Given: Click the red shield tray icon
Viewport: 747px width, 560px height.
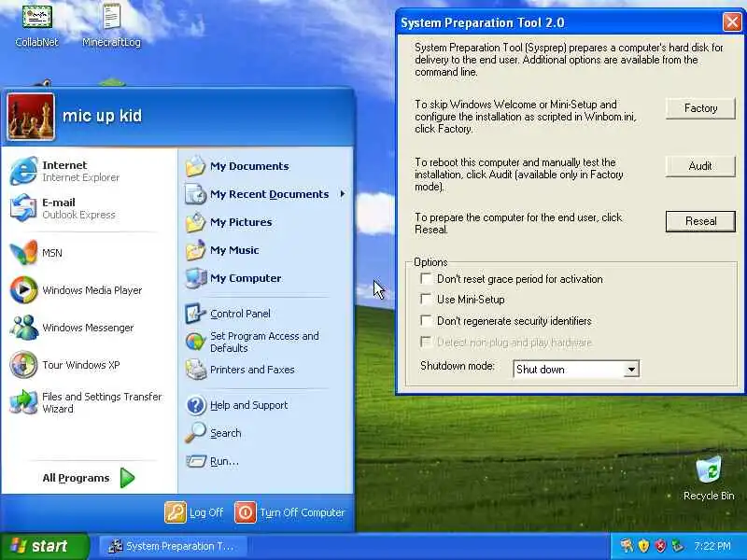Looking at the screenshot, I should tap(660, 545).
